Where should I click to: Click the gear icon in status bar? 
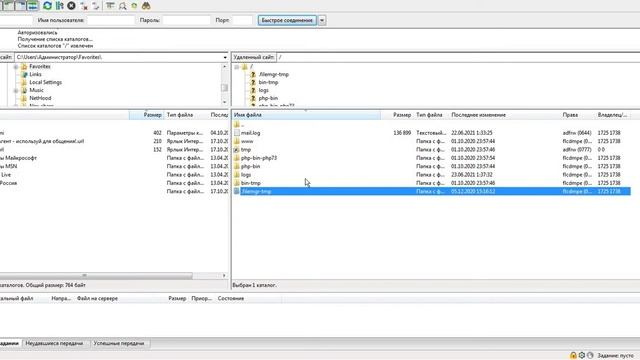coord(582,356)
